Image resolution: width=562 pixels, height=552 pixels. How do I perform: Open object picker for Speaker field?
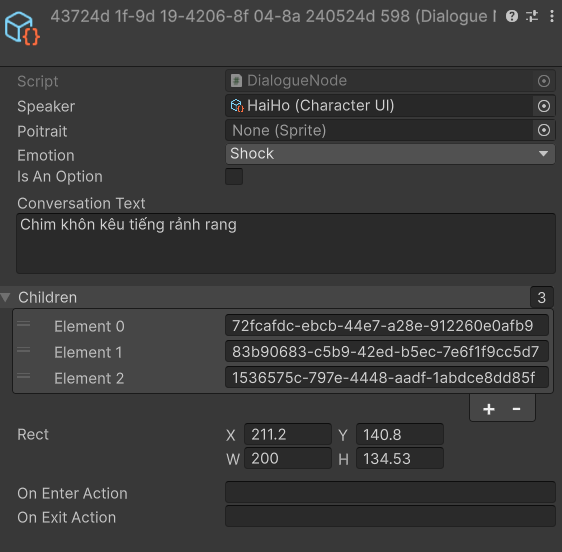[x=544, y=106]
